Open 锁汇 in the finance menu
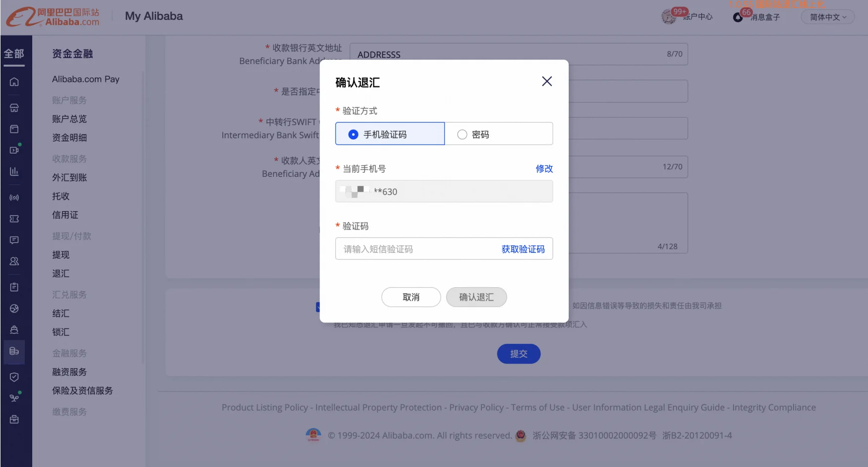Screen dimensions: 868x467 click(x=61, y=332)
